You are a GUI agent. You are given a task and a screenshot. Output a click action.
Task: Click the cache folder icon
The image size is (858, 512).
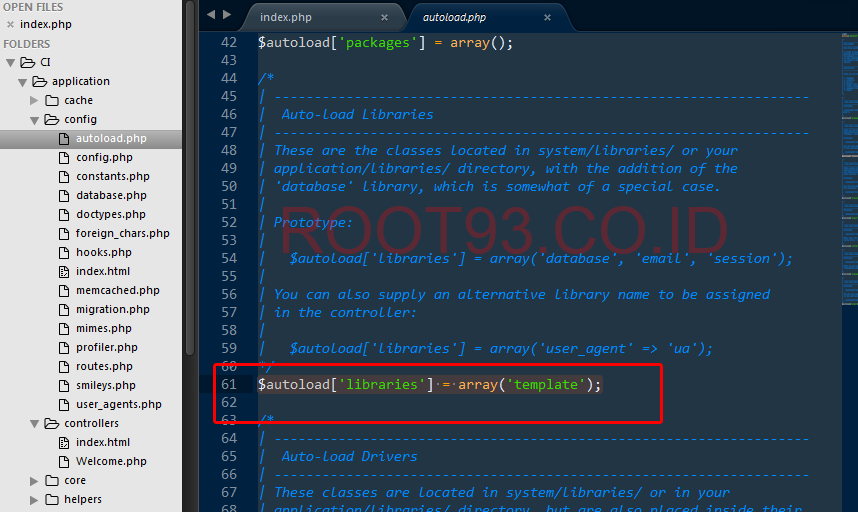pyautogui.click(x=52, y=101)
